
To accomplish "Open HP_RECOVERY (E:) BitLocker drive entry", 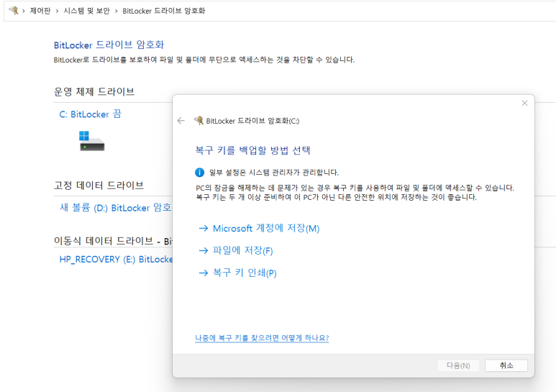I will click(116, 260).
